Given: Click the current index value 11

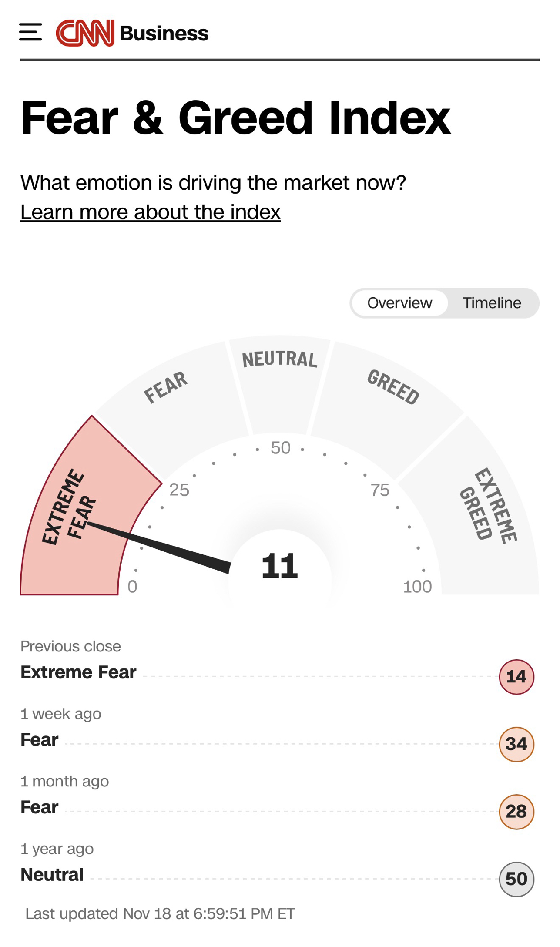Looking at the screenshot, I should click(x=280, y=566).
